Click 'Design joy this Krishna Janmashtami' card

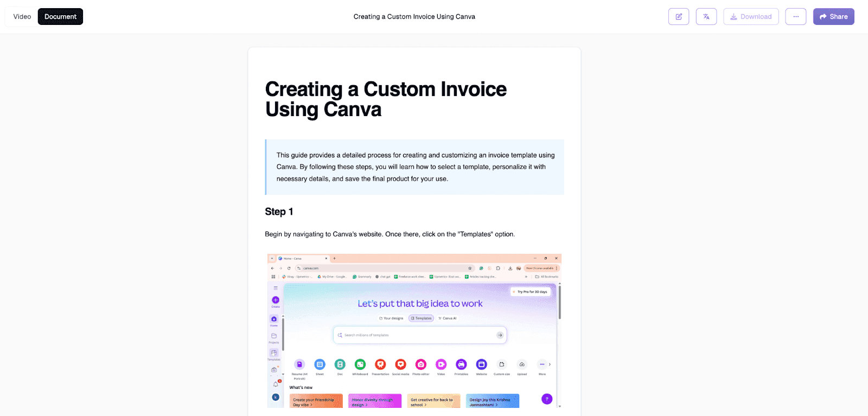tap(493, 401)
